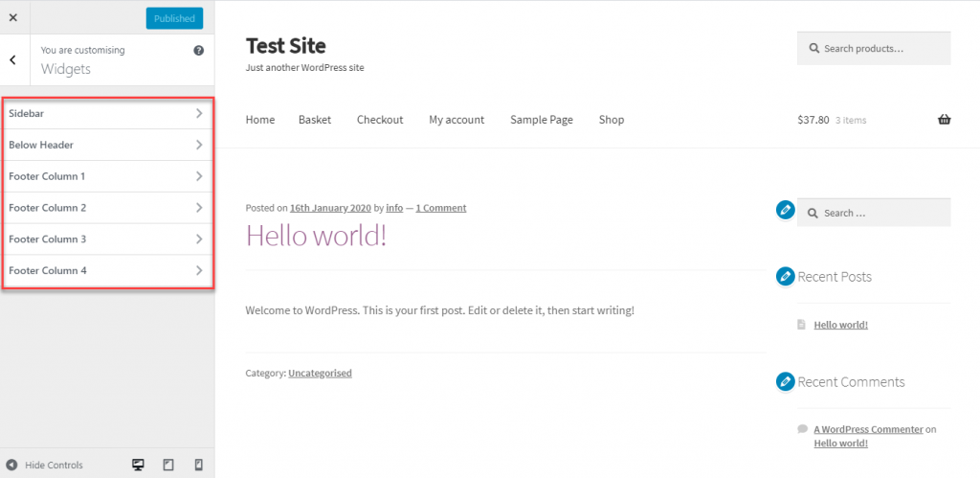Open the $37.80 cart total
The width and height of the screenshot is (980, 478).
(x=813, y=120)
